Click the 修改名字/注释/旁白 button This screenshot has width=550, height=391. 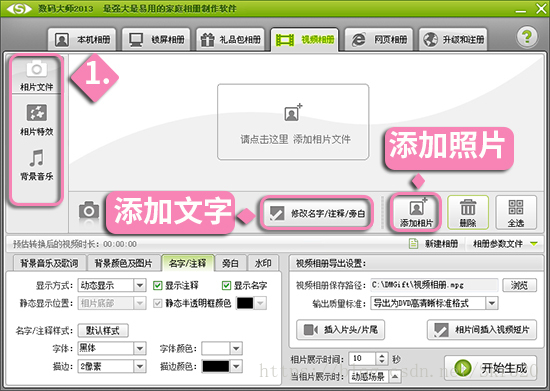coord(316,213)
